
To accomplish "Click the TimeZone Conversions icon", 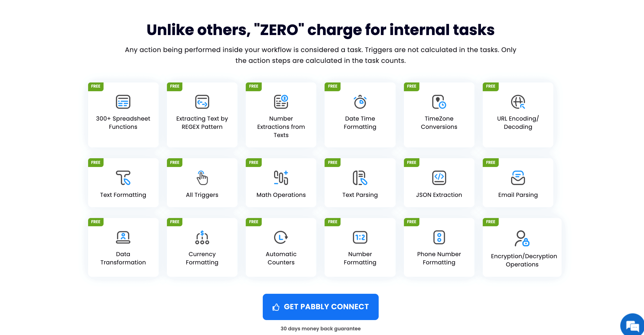I will pyautogui.click(x=439, y=102).
